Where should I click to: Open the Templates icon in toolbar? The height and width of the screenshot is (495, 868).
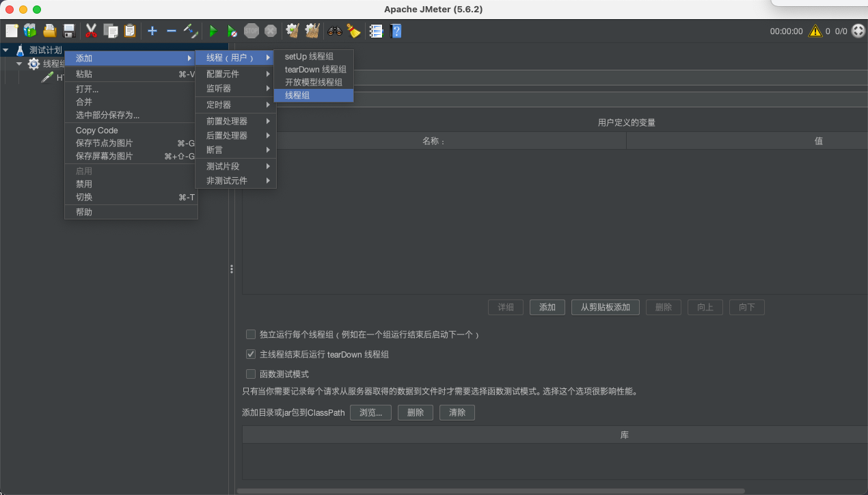tap(30, 31)
